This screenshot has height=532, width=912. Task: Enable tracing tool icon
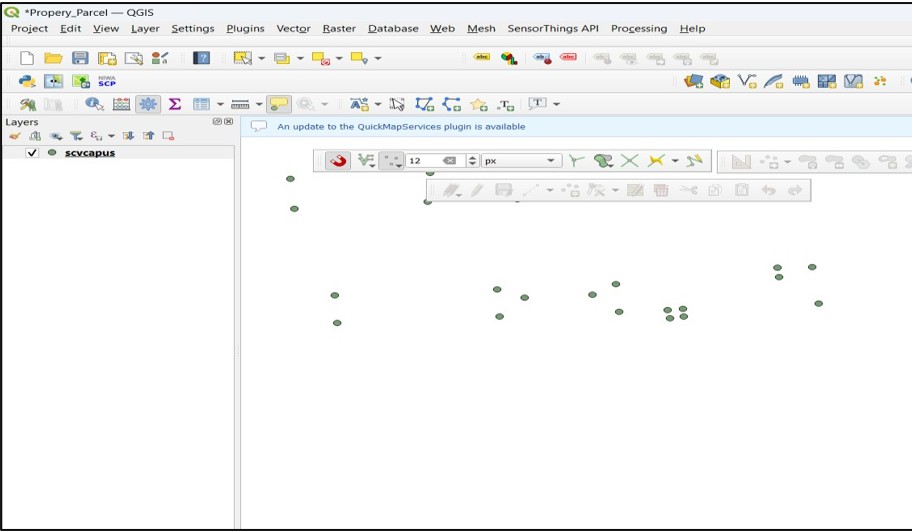(694, 160)
